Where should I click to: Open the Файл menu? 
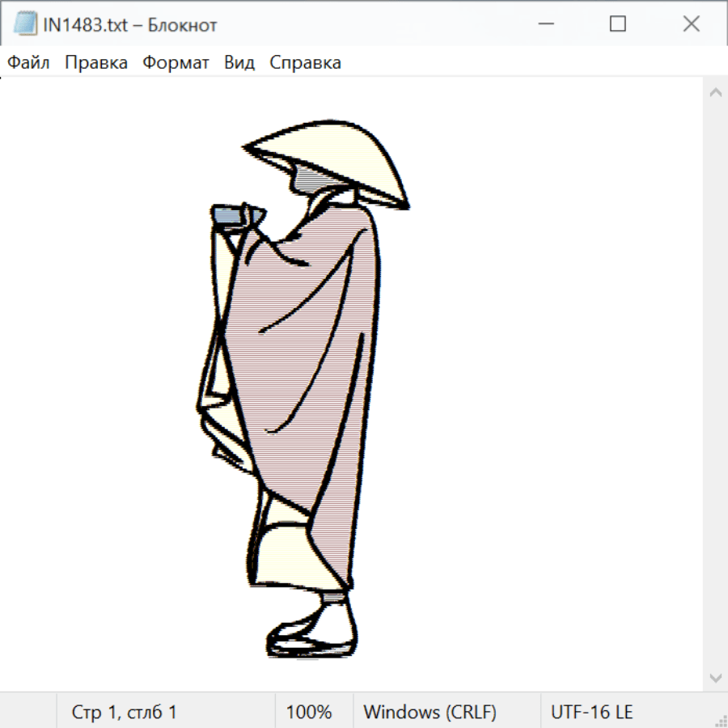(29, 63)
